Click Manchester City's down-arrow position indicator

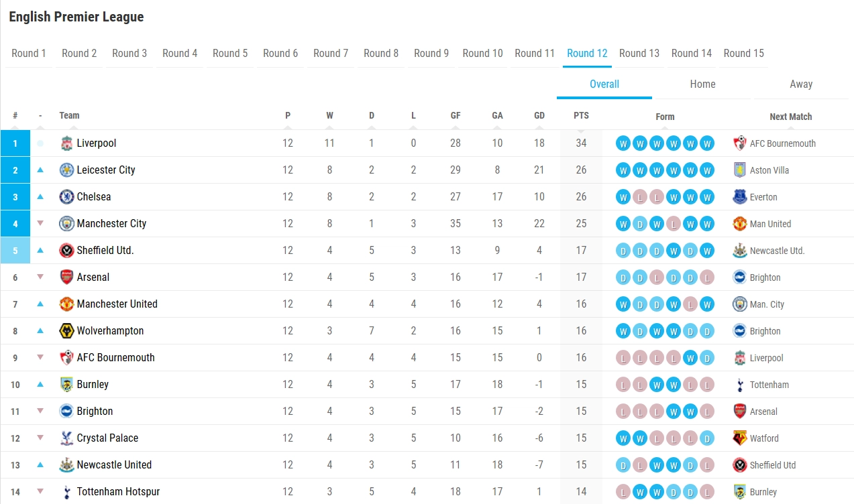[40, 223]
